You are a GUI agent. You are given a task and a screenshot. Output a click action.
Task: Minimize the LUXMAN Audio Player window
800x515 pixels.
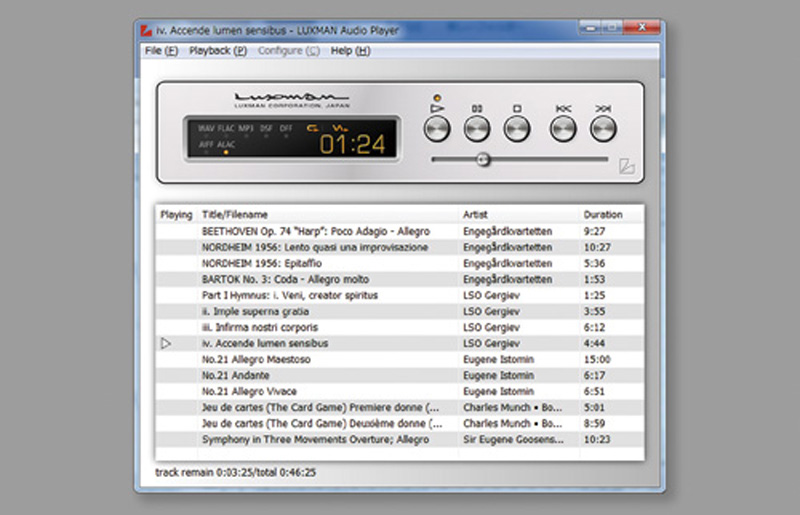[590, 28]
